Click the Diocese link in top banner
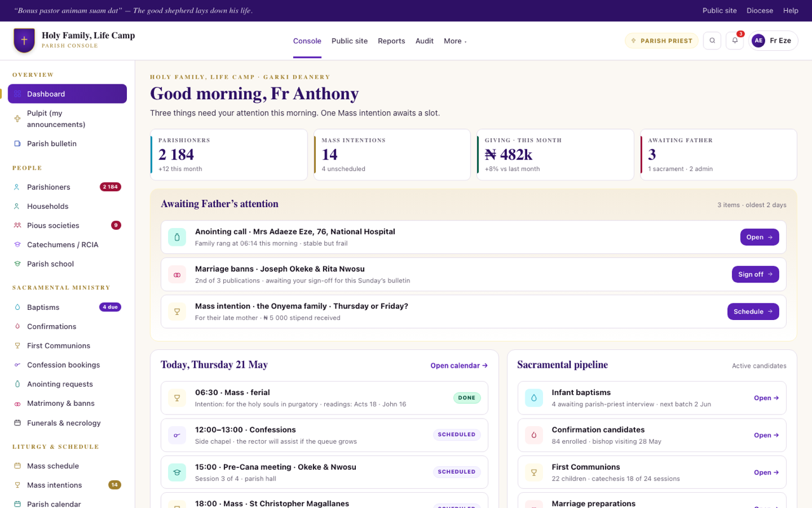 coord(760,11)
